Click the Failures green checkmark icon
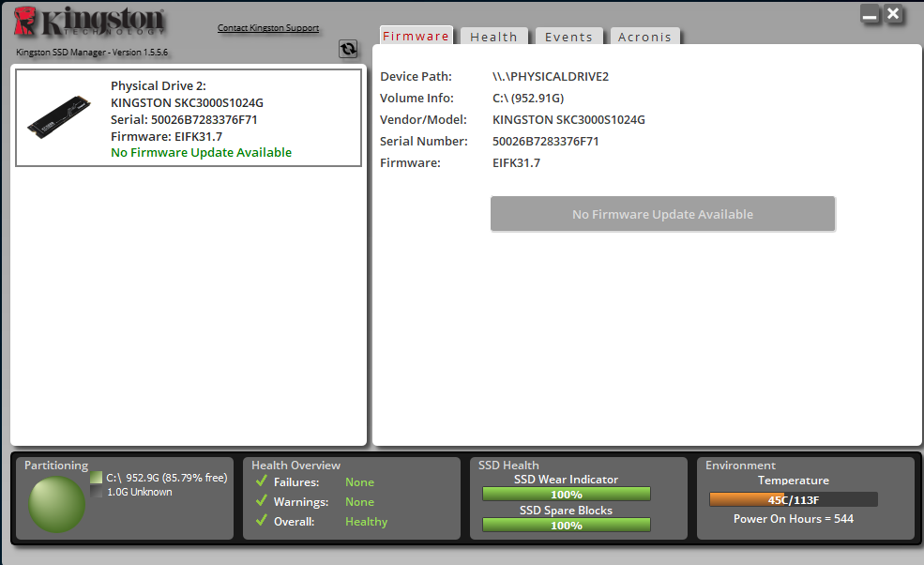 (262, 481)
